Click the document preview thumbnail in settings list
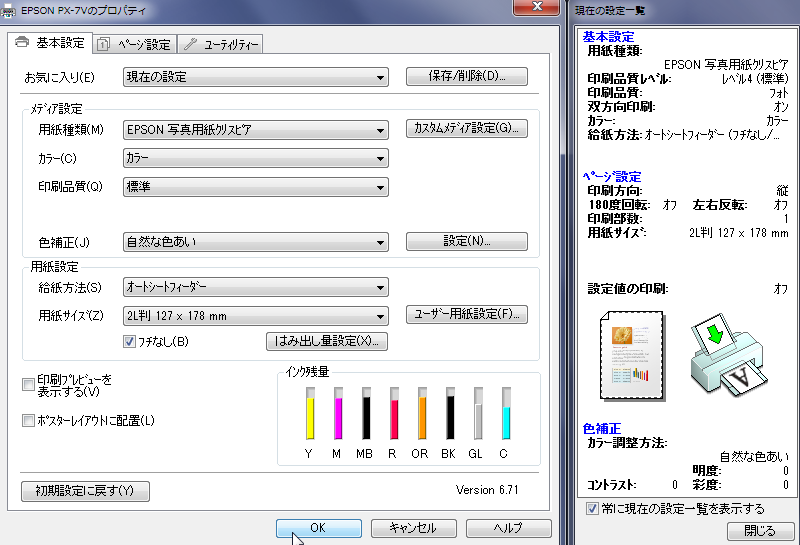 click(633, 356)
